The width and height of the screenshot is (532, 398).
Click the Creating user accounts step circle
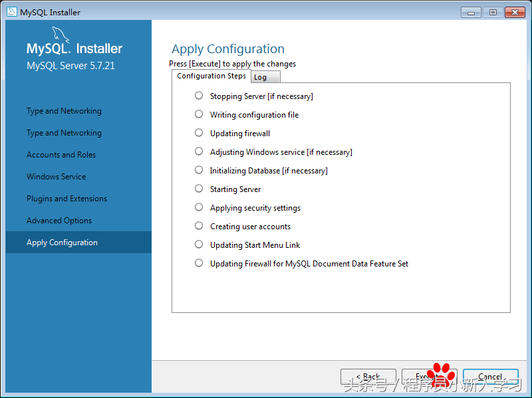(199, 226)
